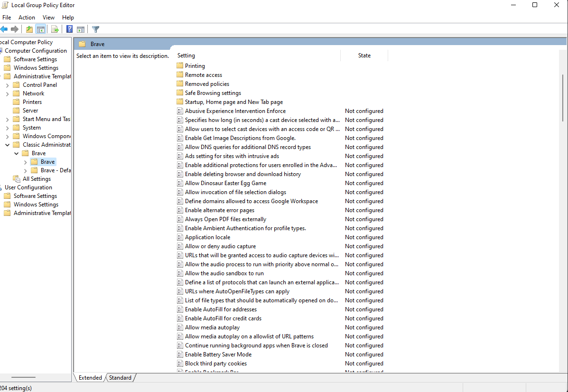
Task: Select Continue running background apps when Brave is closed
Action: 256,345
